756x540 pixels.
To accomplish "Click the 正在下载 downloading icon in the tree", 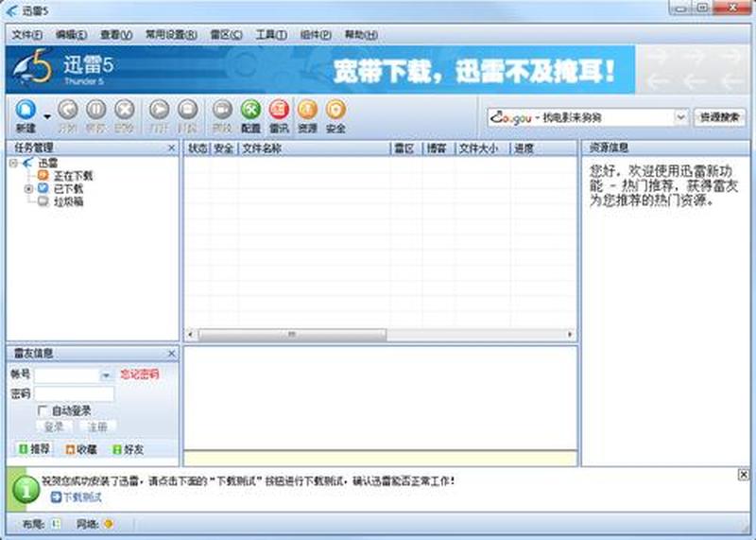I will (x=43, y=175).
